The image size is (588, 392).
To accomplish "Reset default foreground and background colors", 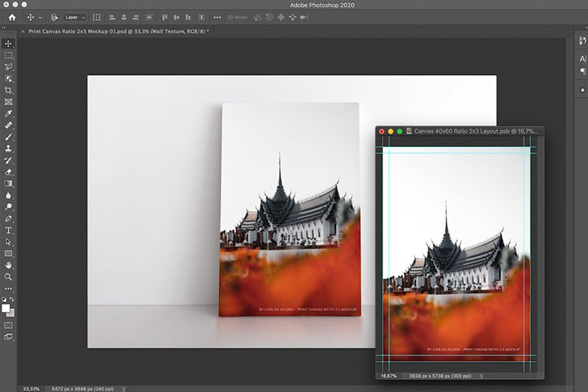I will (4, 299).
